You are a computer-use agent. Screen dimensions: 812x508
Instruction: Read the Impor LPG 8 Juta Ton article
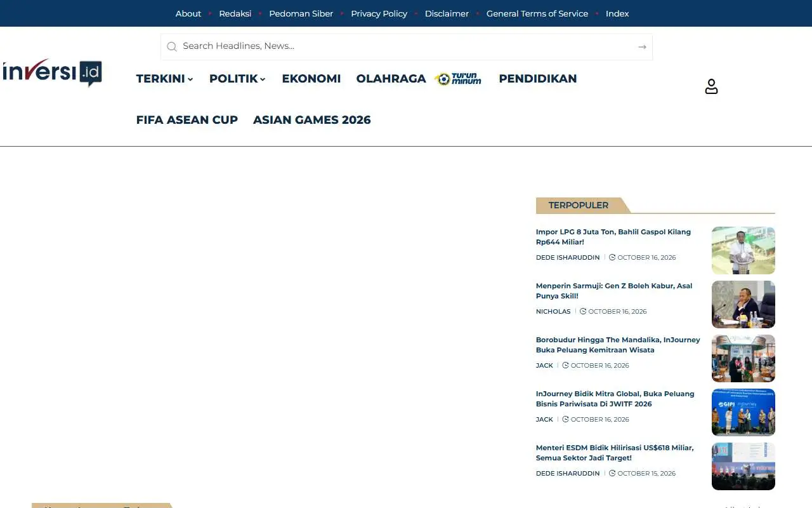[613, 237]
